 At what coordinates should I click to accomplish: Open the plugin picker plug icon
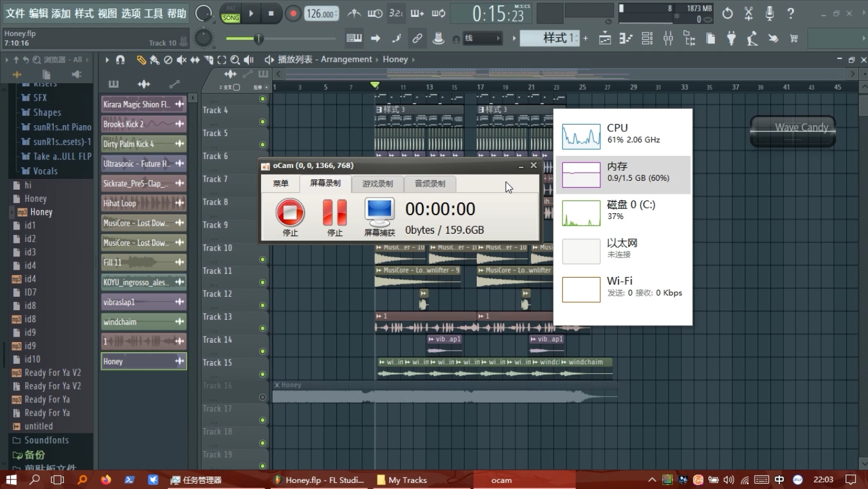pyautogui.click(x=731, y=39)
